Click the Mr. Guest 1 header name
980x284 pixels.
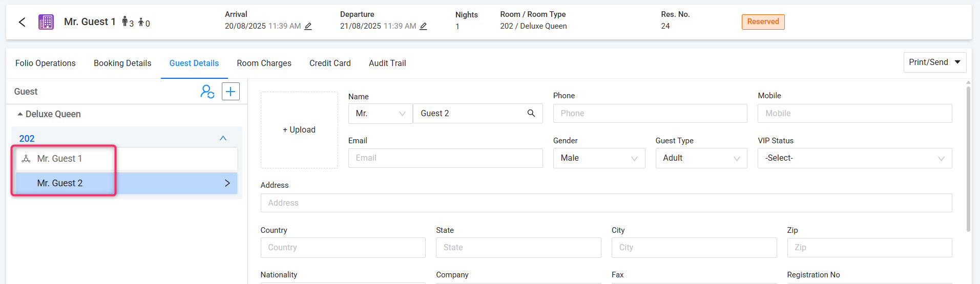point(90,22)
